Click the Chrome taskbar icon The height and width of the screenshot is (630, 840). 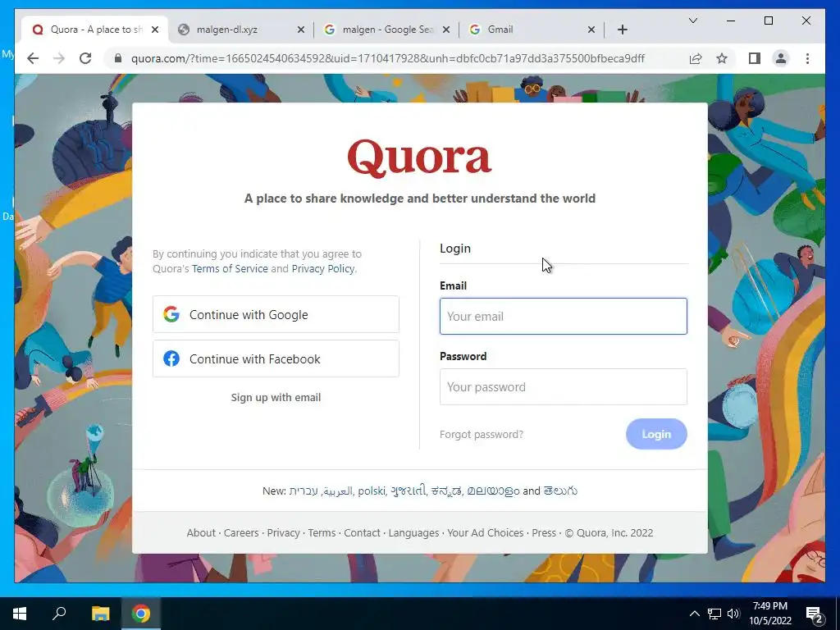pyautogui.click(x=141, y=614)
